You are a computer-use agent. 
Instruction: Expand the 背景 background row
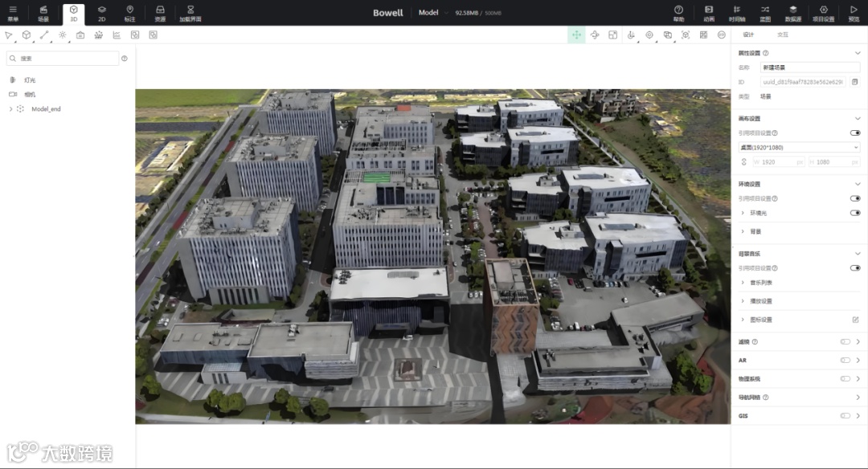(x=743, y=231)
